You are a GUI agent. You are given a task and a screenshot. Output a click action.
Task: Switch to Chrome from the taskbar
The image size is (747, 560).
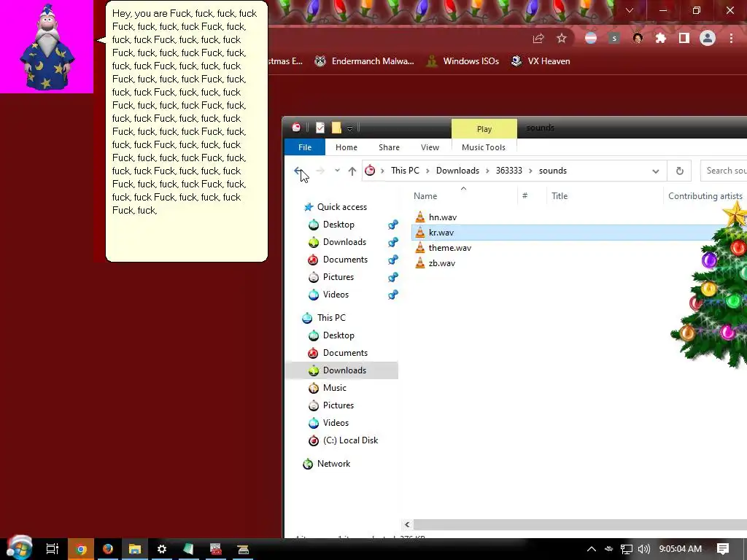coord(80,549)
